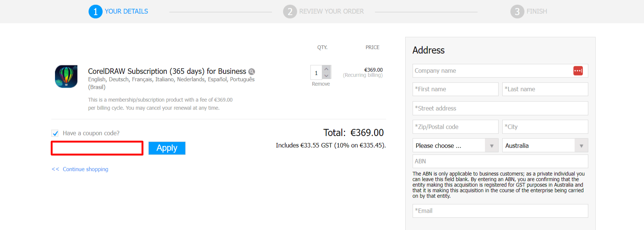Click step 3 'FINISH'
The image size is (644, 230).
[529, 11]
